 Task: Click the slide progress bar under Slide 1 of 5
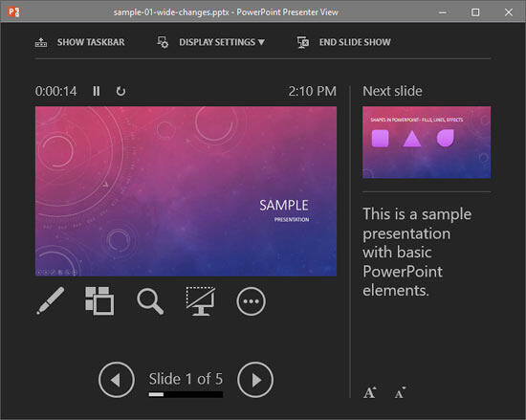186,394
